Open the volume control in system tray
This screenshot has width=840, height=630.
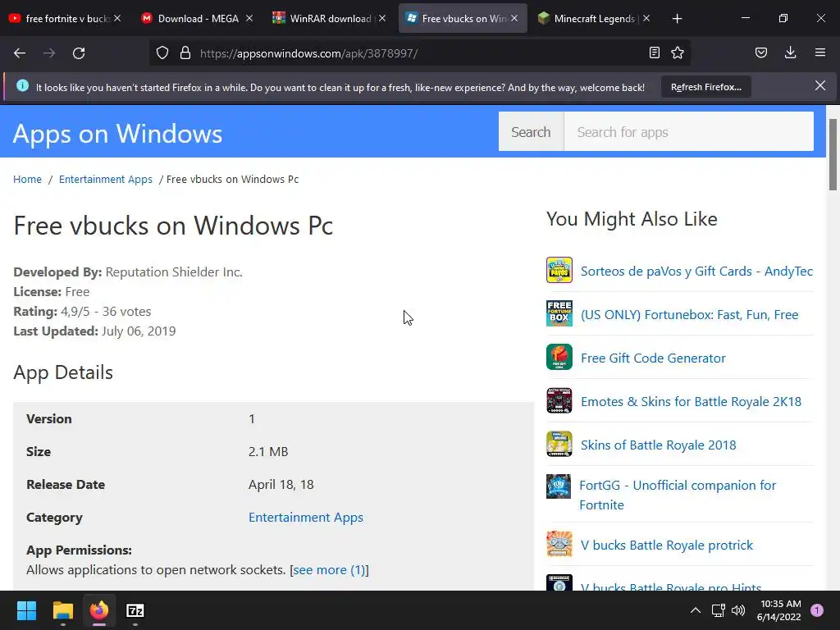coord(738,610)
